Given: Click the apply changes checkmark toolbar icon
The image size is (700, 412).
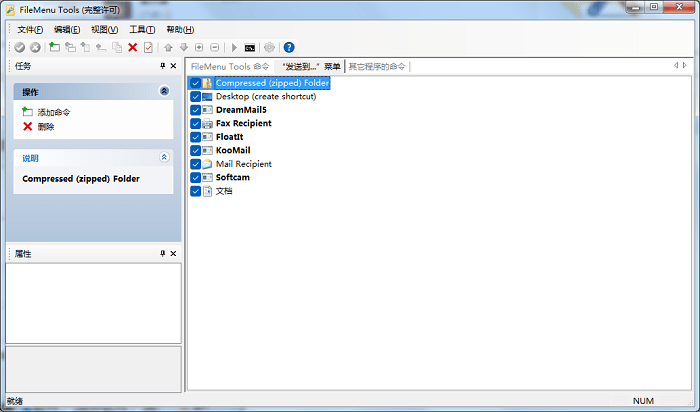Looking at the screenshot, I should (x=19, y=47).
